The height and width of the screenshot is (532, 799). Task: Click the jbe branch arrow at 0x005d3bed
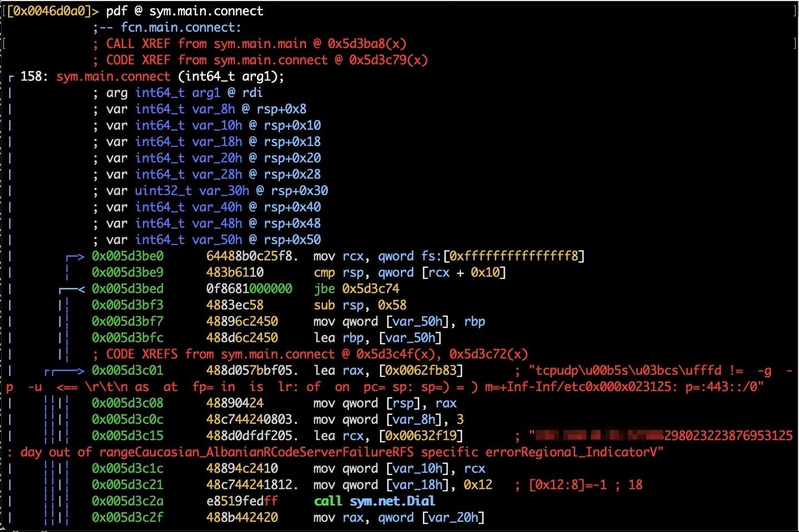pos(72,289)
